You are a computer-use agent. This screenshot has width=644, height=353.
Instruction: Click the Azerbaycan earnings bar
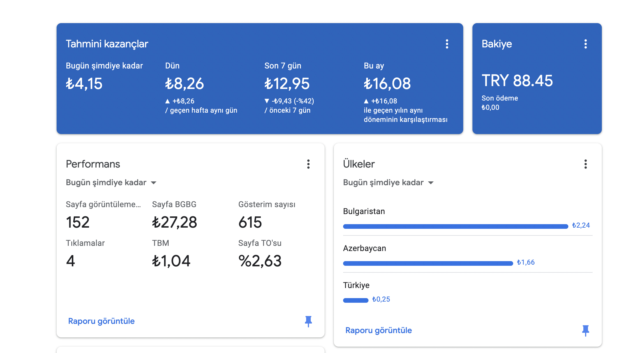click(428, 263)
